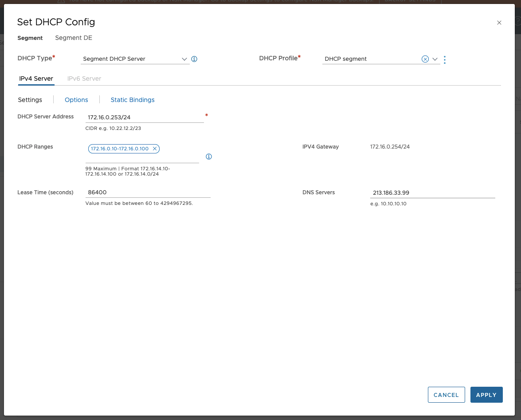Remove the 172.16.0.10-172.16.0.100 range chip
This screenshot has height=420, width=521.
point(155,149)
